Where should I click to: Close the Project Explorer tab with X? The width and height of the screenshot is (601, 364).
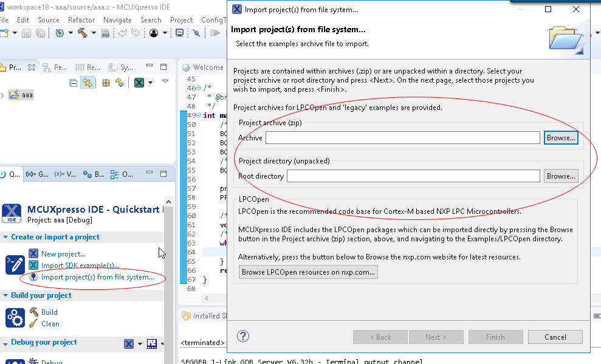tap(32, 67)
